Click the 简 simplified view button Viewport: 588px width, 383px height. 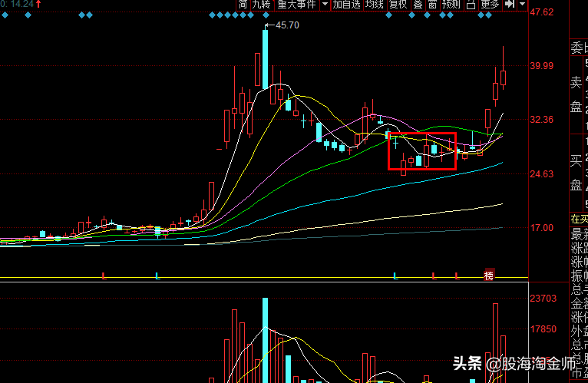tap(243, 5)
